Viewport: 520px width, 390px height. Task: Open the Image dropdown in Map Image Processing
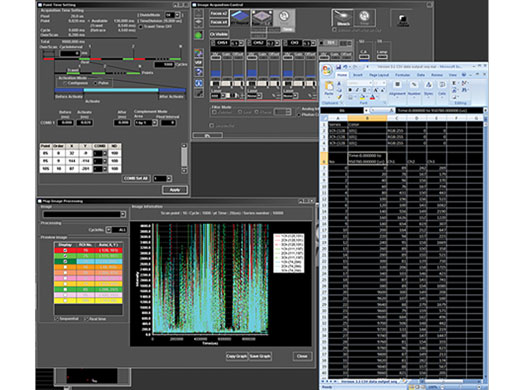123,214
